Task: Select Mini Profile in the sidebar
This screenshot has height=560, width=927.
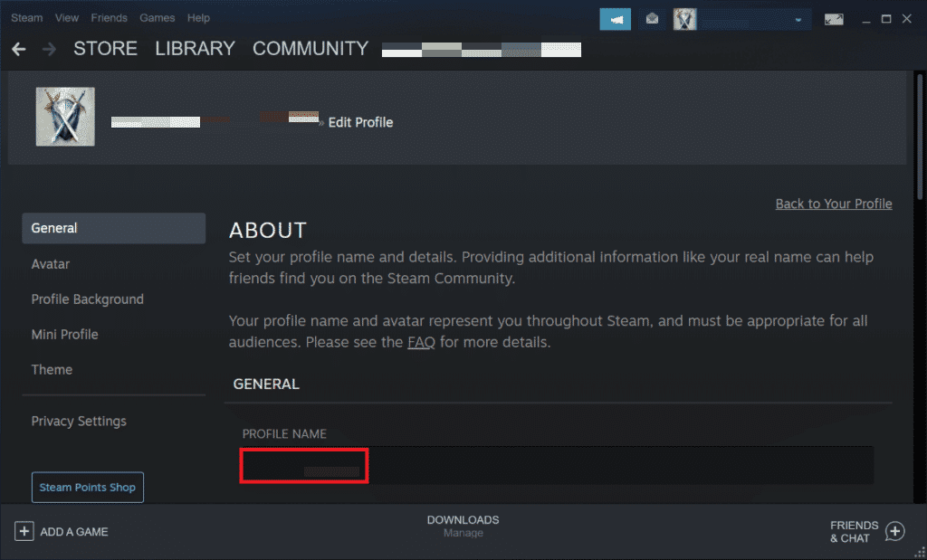Action: coord(64,335)
